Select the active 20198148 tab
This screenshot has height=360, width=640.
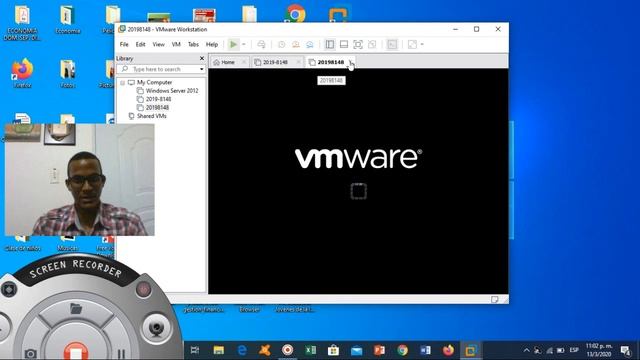(331, 62)
